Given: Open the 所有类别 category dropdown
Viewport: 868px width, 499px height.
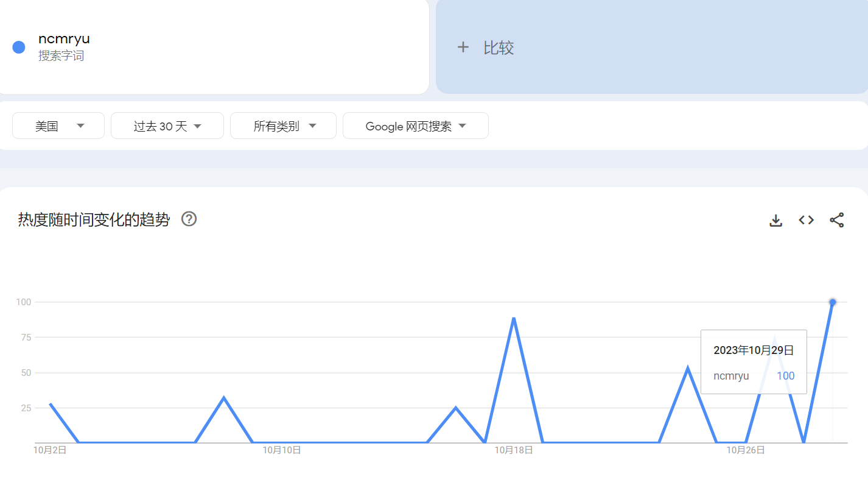Looking at the screenshot, I should point(284,126).
